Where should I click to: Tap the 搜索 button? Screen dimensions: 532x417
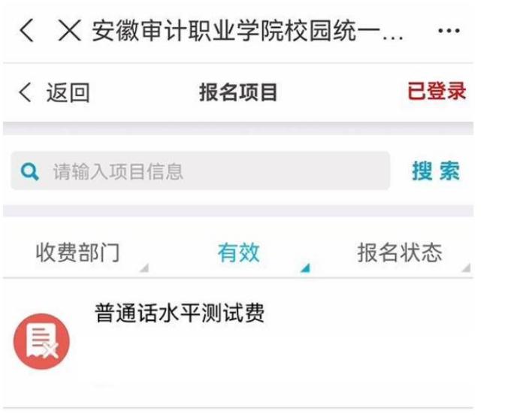(436, 171)
